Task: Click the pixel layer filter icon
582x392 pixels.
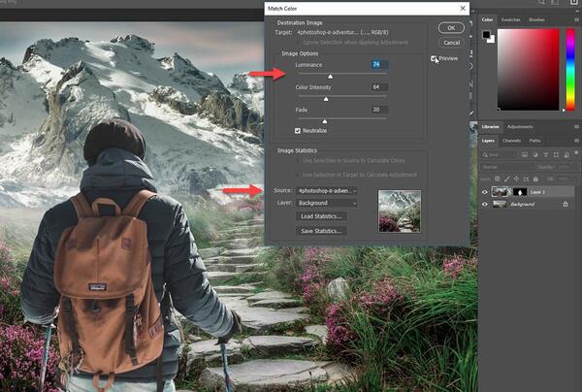Action: point(525,154)
